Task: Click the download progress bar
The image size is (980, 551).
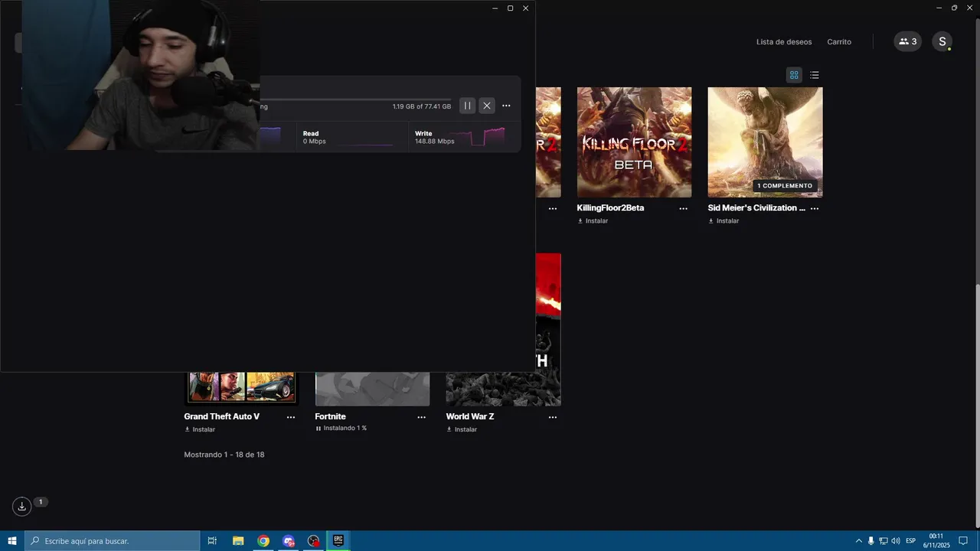Action: click(x=356, y=99)
